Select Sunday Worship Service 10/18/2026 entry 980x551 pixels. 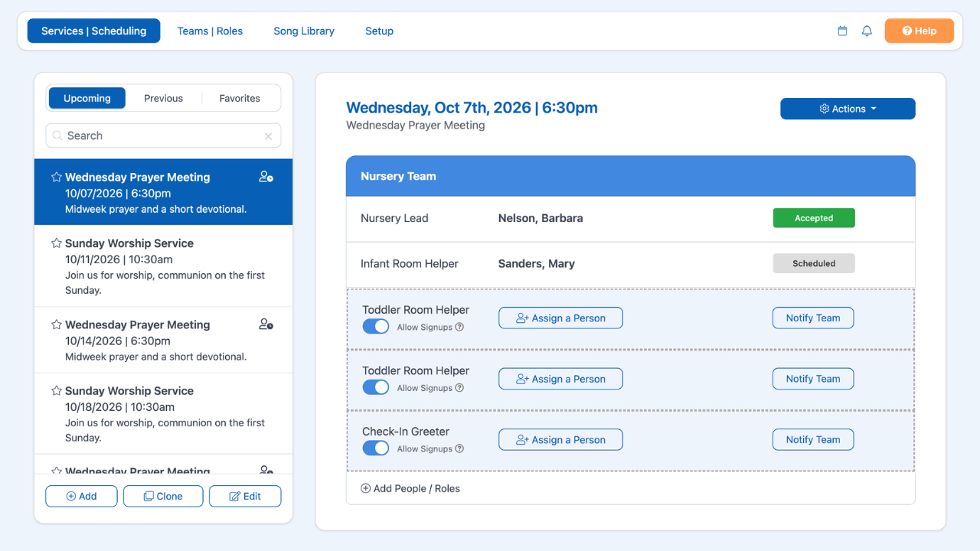(163, 414)
